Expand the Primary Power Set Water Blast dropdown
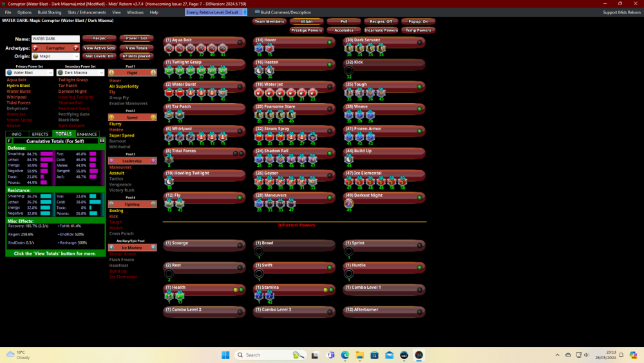The width and height of the screenshot is (644, 363). 29,73
